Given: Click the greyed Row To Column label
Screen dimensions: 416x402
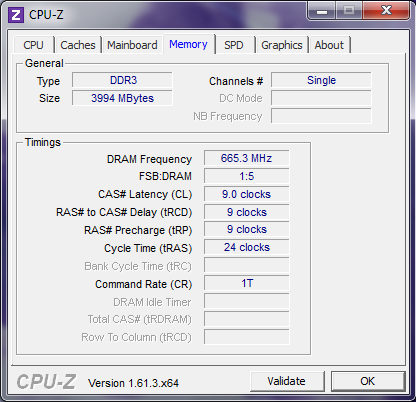Looking at the screenshot, I should (x=137, y=338).
